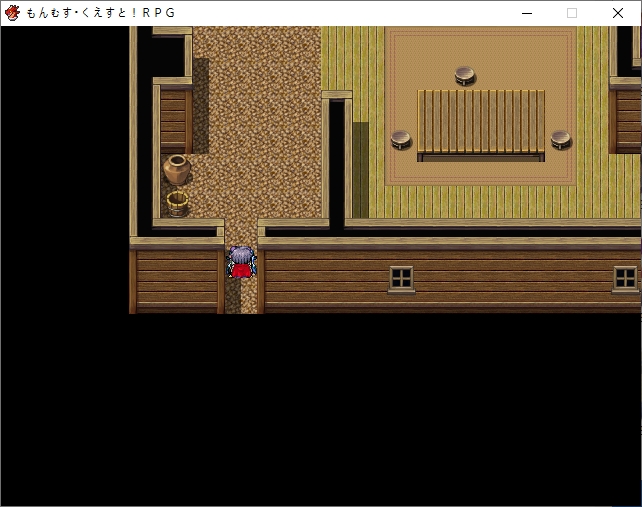Click the stool right of the table
642x507 pixels.
coord(561,140)
